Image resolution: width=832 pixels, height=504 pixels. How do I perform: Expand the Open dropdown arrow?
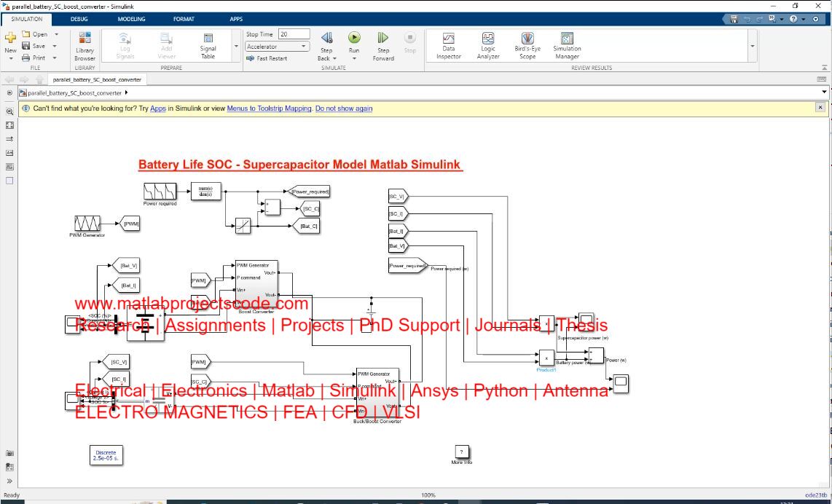click(56, 34)
